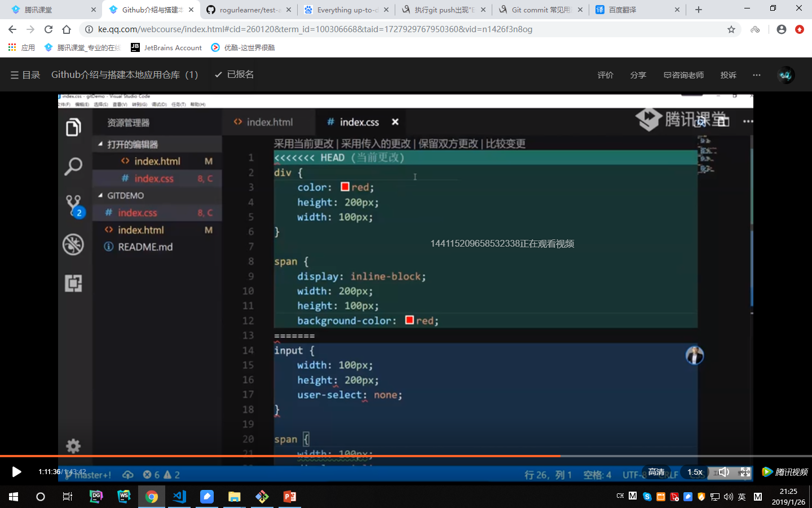The image size is (812, 508).
Task: Launch DataGrip from the taskbar
Action: pos(96,497)
